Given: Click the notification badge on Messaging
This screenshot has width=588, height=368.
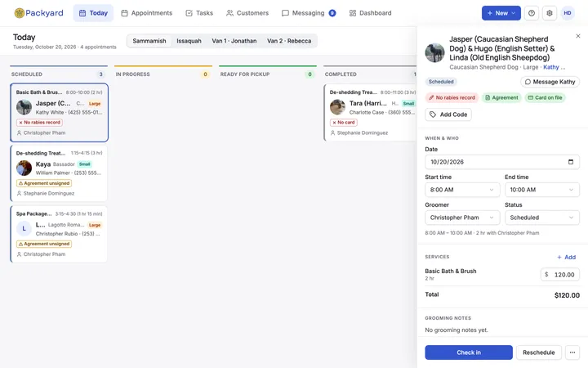Looking at the screenshot, I should coord(332,13).
